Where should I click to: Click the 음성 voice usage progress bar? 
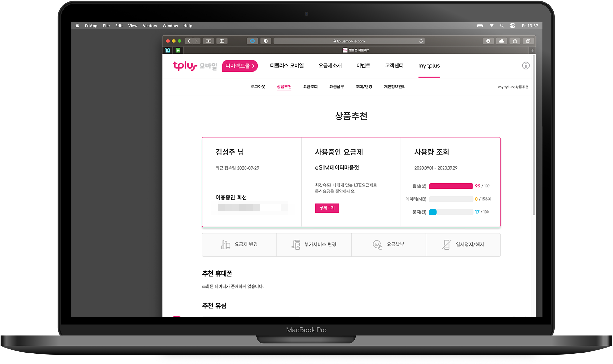coord(451,186)
